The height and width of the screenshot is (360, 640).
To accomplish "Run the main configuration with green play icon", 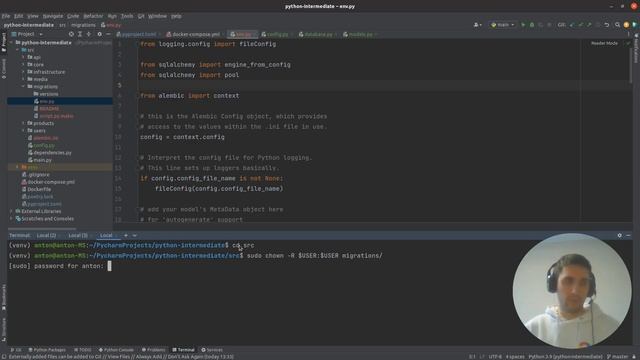I will click(523, 25).
